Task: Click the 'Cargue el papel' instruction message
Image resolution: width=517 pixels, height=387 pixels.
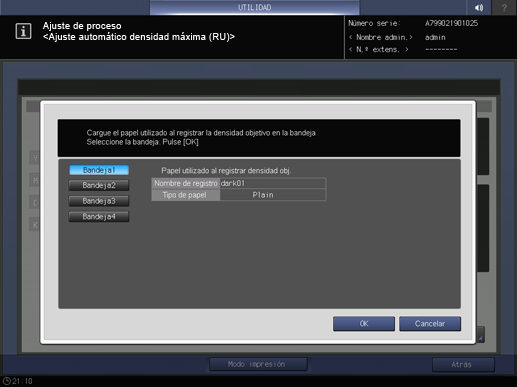Action: pyautogui.click(x=201, y=137)
